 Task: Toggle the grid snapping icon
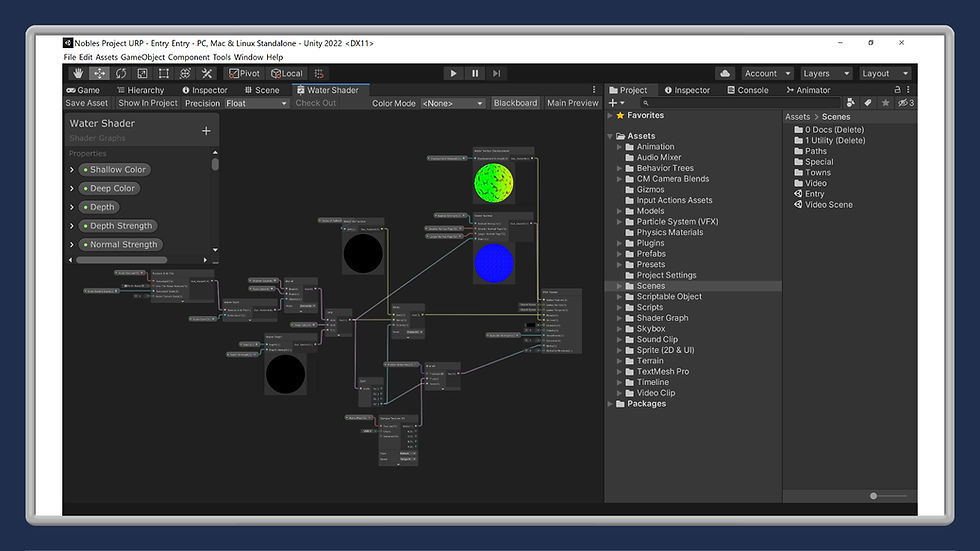coord(319,73)
